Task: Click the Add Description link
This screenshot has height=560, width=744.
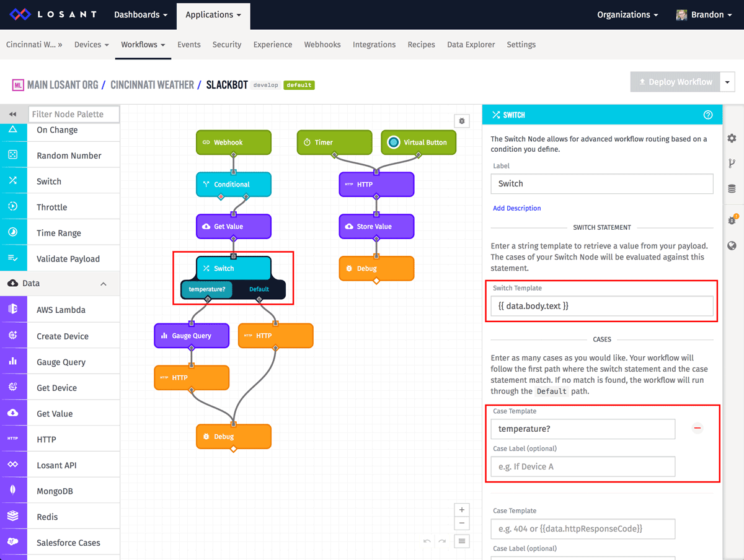Action: tap(517, 208)
